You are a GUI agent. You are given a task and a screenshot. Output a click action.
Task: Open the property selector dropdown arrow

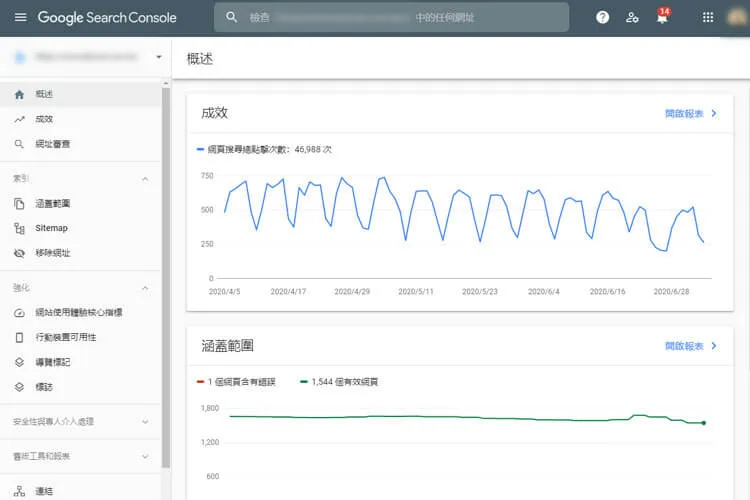click(x=158, y=57)
